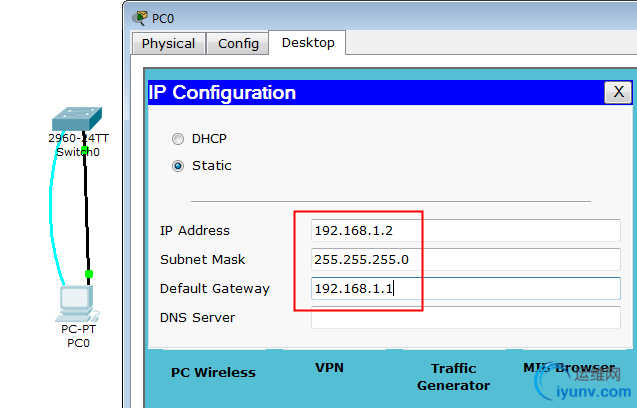Image resolution: width=637 pixels, height=408 pixels.
Task: Click the empty DNS Server field
Action: coord(465,318)
